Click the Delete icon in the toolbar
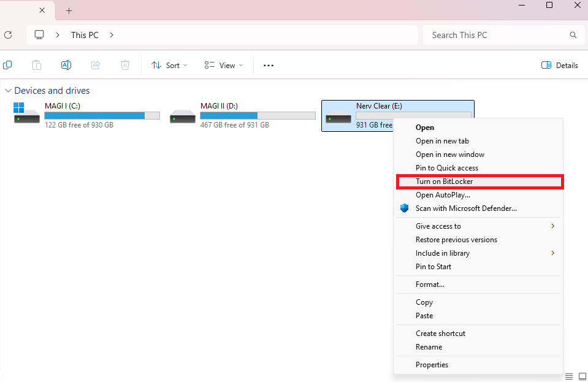This screenshot has width=588, height=382. coord(125,64)
